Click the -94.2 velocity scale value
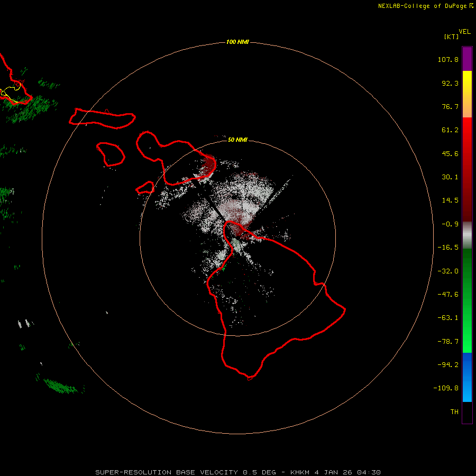 click(448, 365)
